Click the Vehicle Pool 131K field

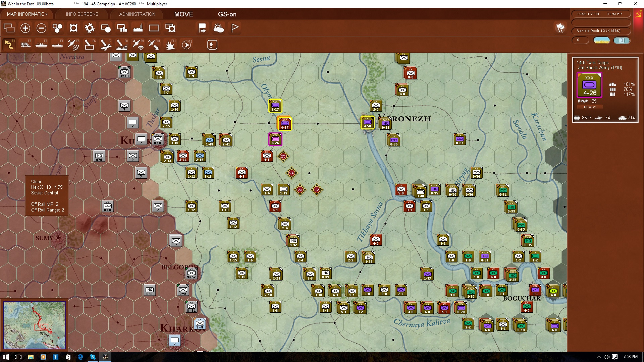[x=601, y=31]
